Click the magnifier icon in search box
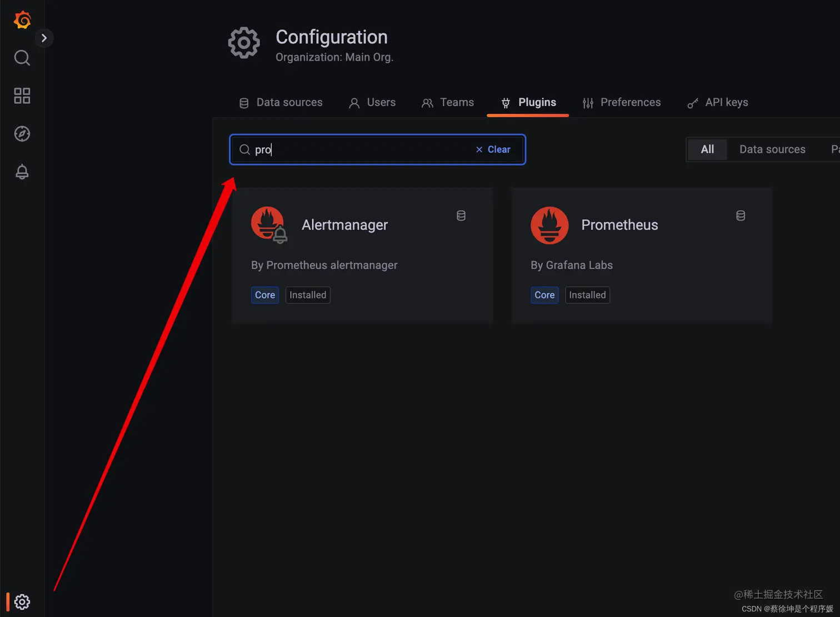This screenshot has height=617, width=840. click(x=244, y=149)
